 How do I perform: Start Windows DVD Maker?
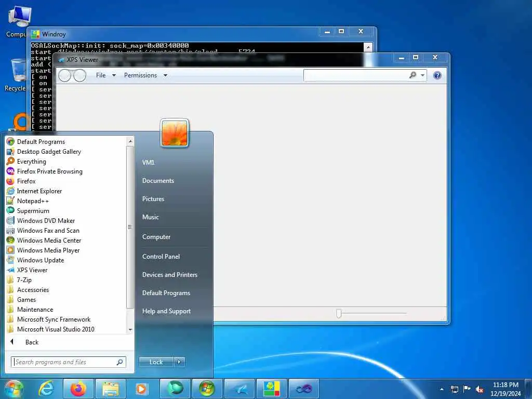pos(41,220)
